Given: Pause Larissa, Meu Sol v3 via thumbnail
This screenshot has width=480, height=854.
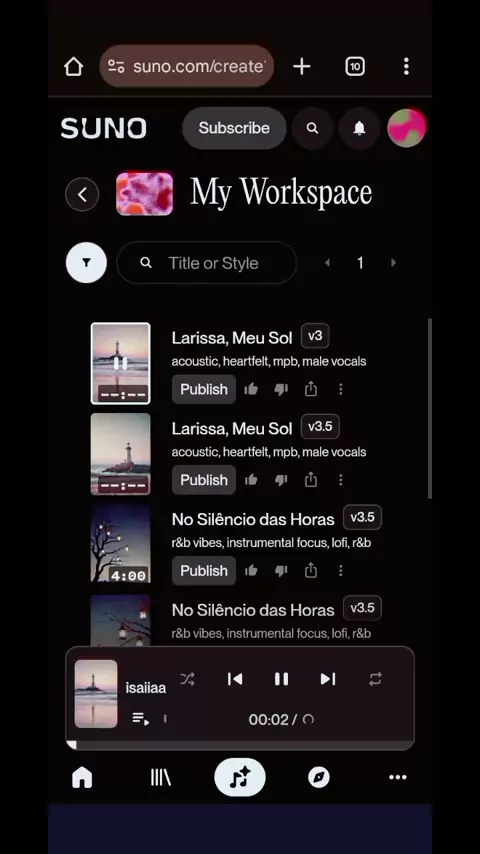Looking at the screenshot, I should (120, 363).
